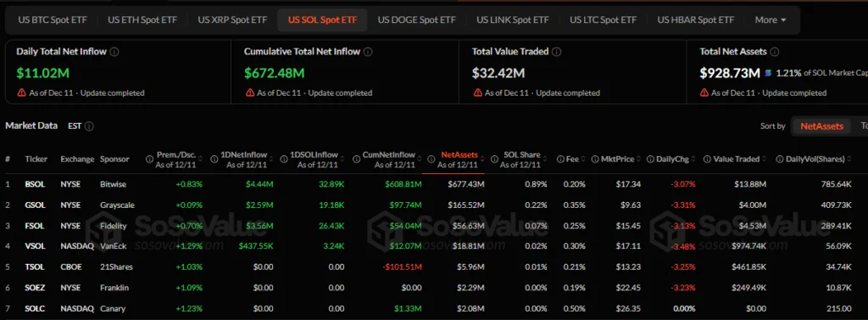Sort table by Fee using sort arrows
This screenshot has width=868, height=320.
[582, 160]
